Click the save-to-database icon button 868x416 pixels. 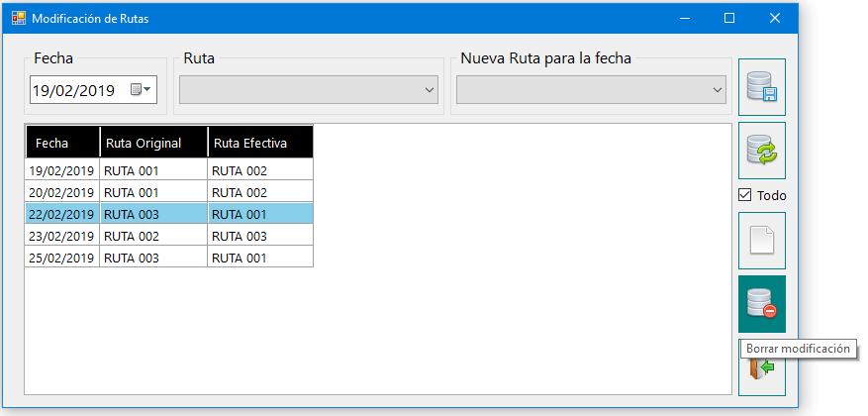[762, 87]
